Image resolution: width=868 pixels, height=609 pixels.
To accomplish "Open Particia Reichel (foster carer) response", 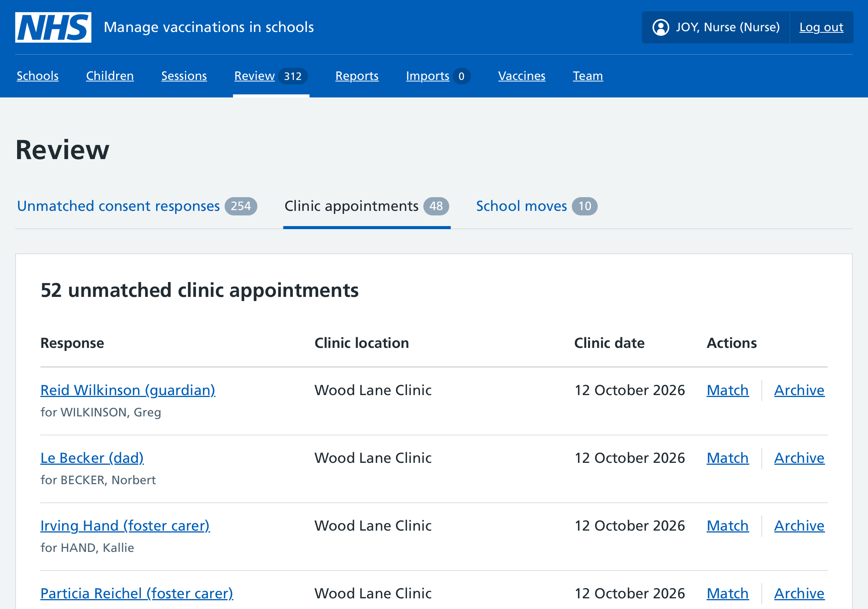I will 137,593.
